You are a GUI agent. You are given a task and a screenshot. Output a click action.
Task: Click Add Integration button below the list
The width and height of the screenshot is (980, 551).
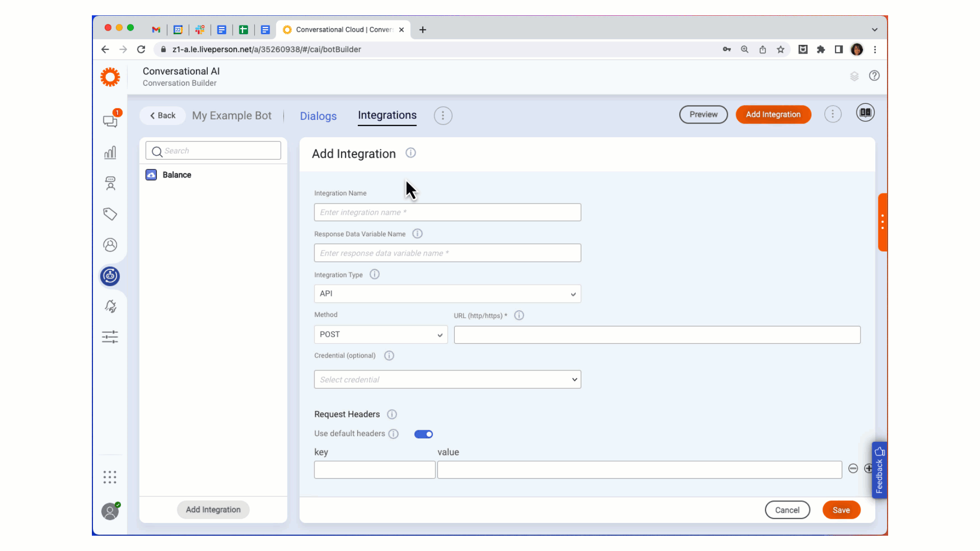pos(213,510)
